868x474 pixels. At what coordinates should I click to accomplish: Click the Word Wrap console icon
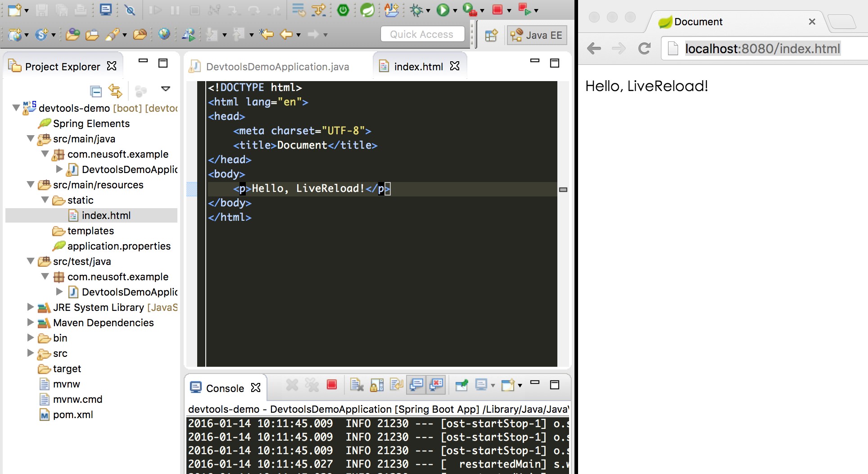click(x=397, y=385)
